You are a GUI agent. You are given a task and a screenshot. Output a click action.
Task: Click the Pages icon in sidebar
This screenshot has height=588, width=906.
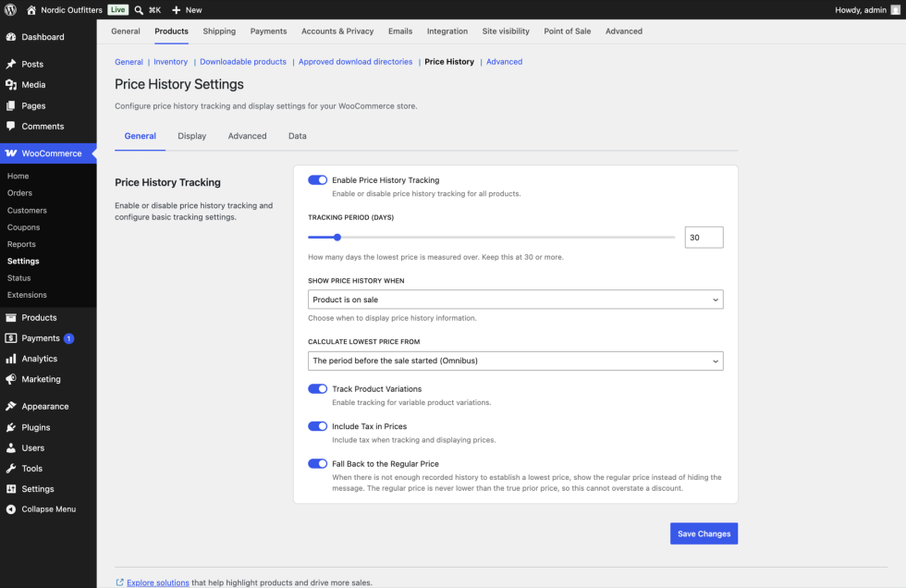click(x=11, y=105)
